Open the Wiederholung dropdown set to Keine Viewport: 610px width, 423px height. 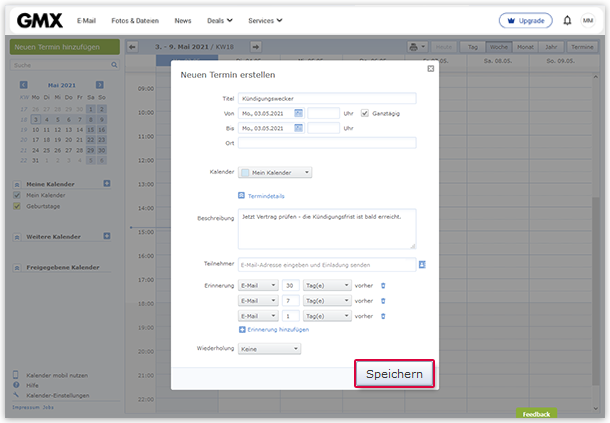(x=269, y=349)
